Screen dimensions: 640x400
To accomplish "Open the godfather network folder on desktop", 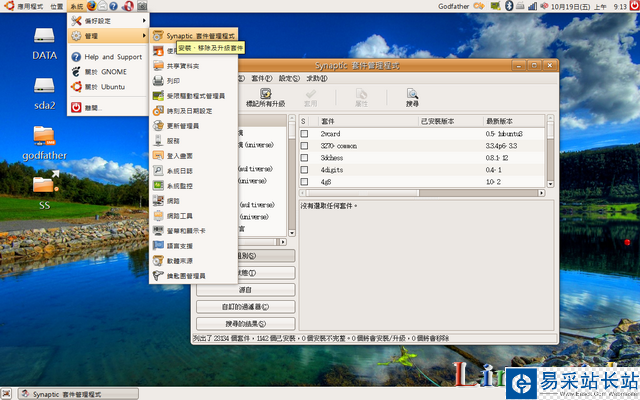I will [x=44, y=143].
